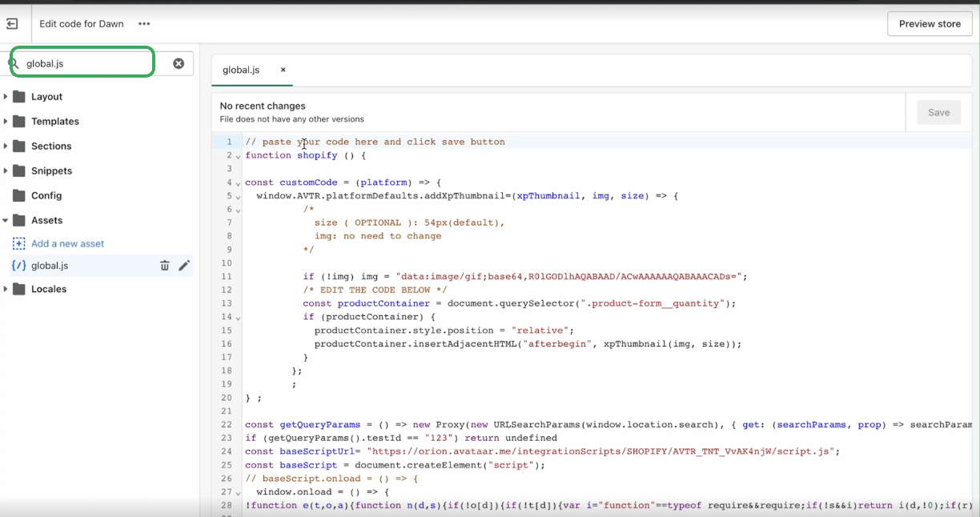Click the "/* EDIT THE CODE BELOW */" comment

tap(375, 290)
